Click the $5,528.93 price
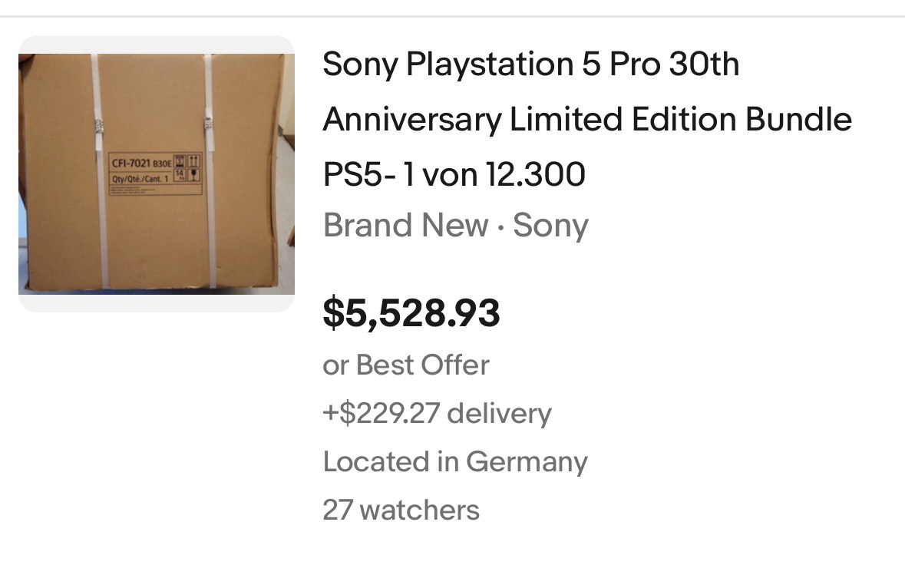The width and height of the screenshot is (905, 588). pyautogui.click(x=411, y=313)
